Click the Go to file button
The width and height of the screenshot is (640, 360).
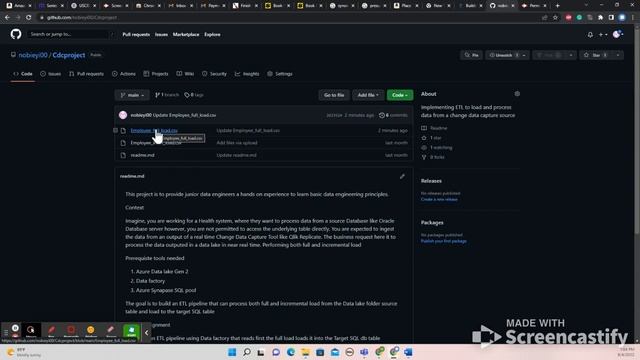(x=334, y=95)
